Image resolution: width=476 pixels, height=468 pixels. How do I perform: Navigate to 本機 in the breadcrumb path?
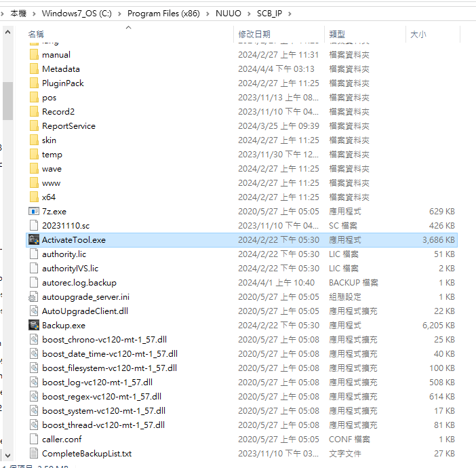(18, 14)
